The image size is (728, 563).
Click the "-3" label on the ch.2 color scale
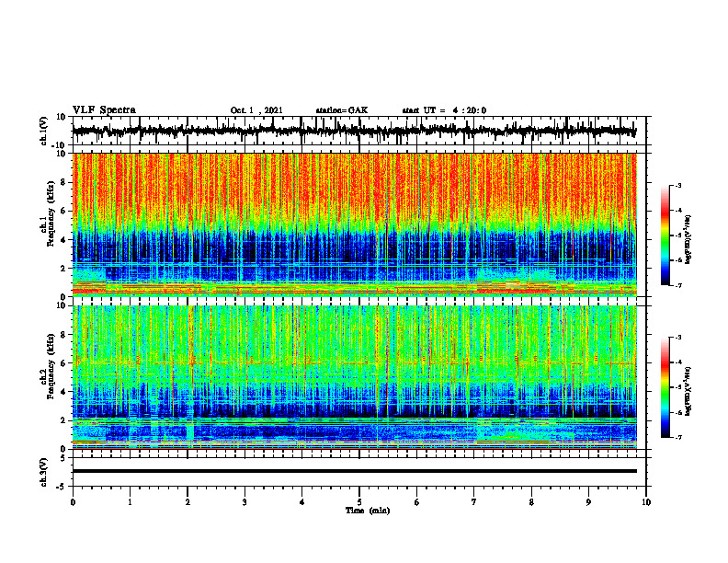pos(678,338)
